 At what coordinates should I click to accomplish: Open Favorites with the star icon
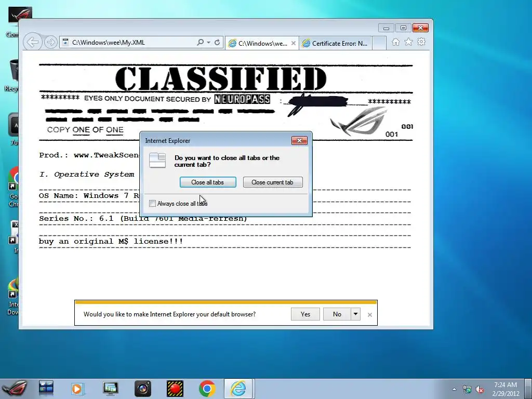point(408,42)
